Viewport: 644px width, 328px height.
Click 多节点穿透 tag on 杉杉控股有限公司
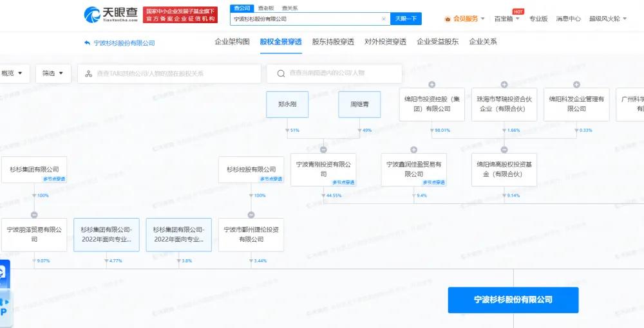[271, 179]
